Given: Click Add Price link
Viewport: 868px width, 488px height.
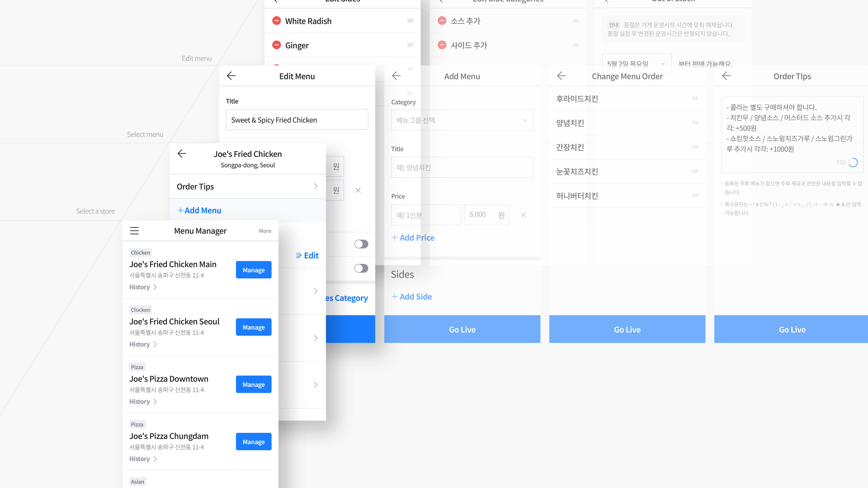Looking at the screenshot, I should pos(413,238).
